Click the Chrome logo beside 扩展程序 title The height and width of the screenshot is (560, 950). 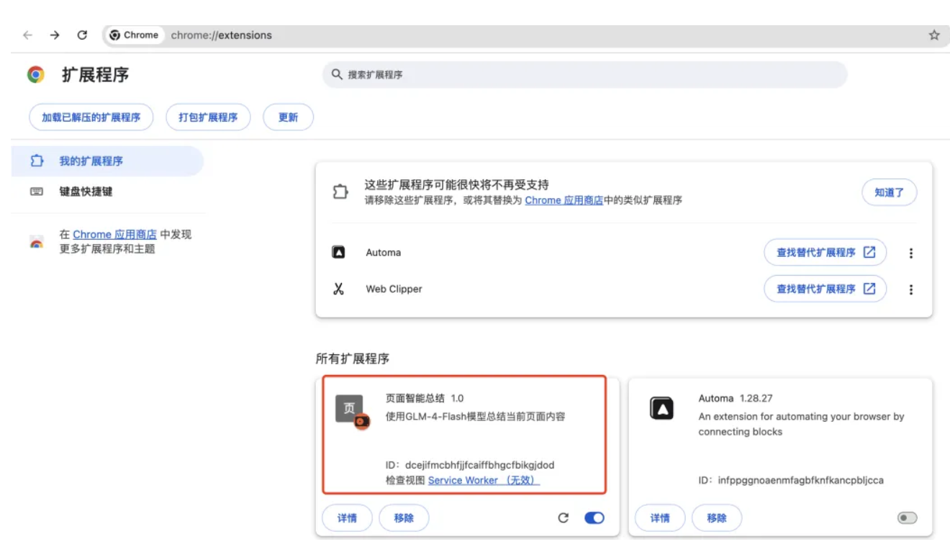[36, 74]
